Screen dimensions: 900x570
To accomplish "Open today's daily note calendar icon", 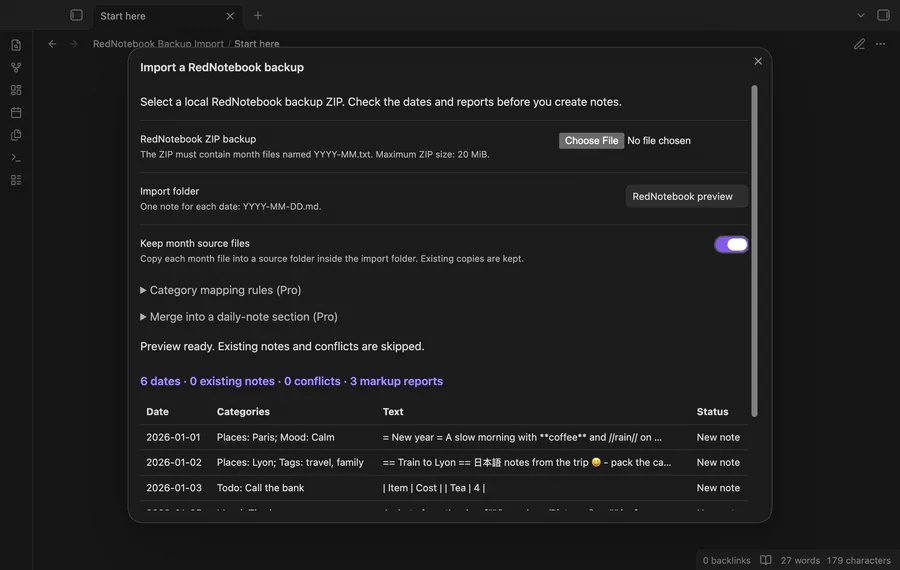I will (x=16, y=113).
